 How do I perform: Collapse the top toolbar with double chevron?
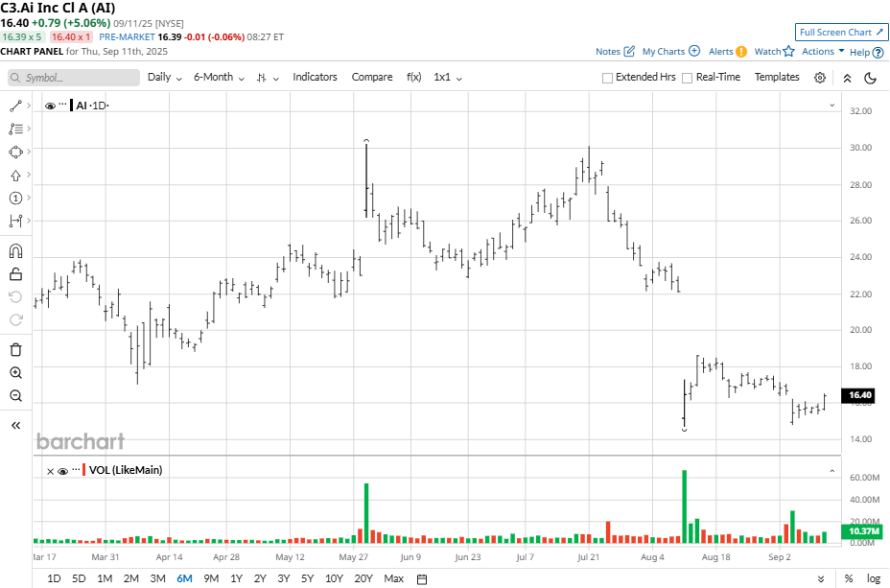click(847, 78)
